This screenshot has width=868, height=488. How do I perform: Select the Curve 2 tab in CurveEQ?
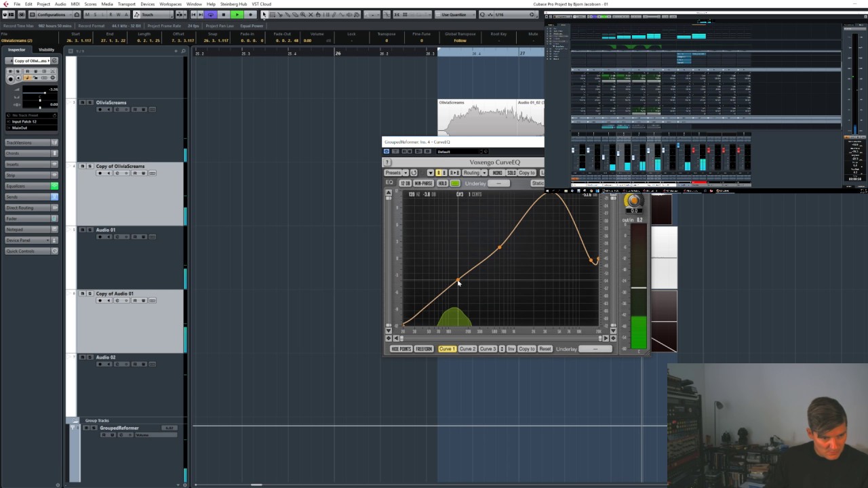(x=467, y=349)
